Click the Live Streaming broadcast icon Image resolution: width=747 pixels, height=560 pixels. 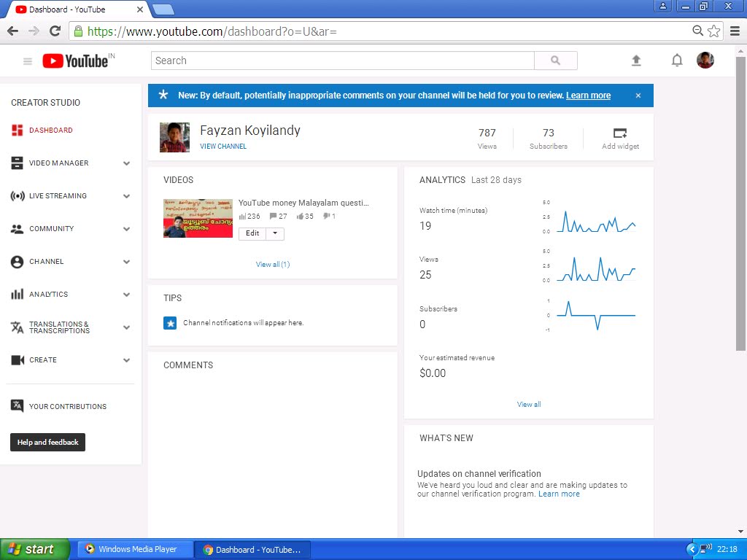(18, 195)
